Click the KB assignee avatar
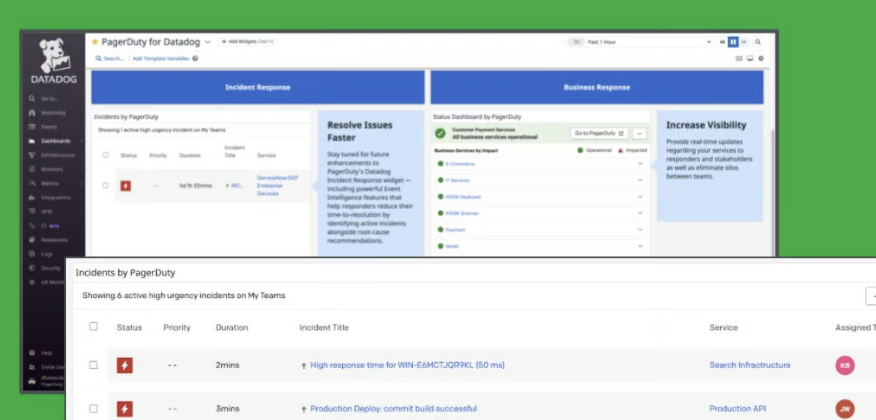This screenshot has height=420, width=876. coord(845,365)
